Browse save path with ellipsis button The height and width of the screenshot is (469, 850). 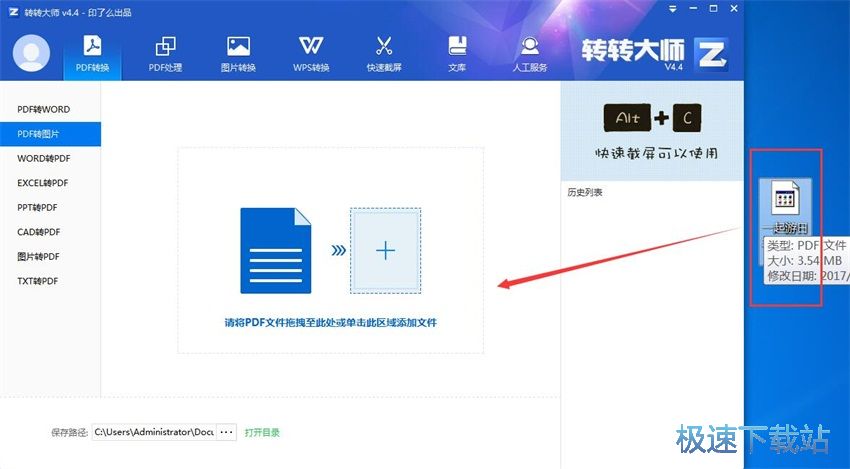[x=227, y=432]
